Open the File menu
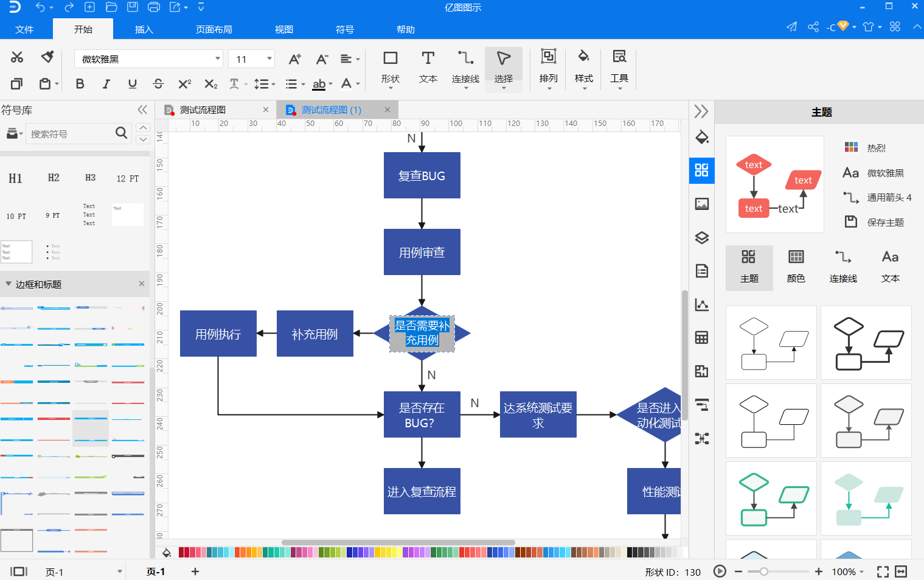The image size is (924, 580). point(24,29)
